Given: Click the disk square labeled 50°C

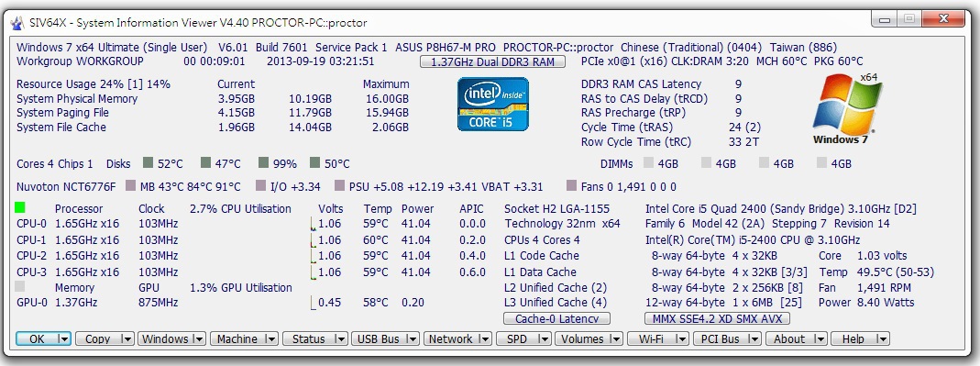Looking at the screenshot, I should tap(314, 162).
